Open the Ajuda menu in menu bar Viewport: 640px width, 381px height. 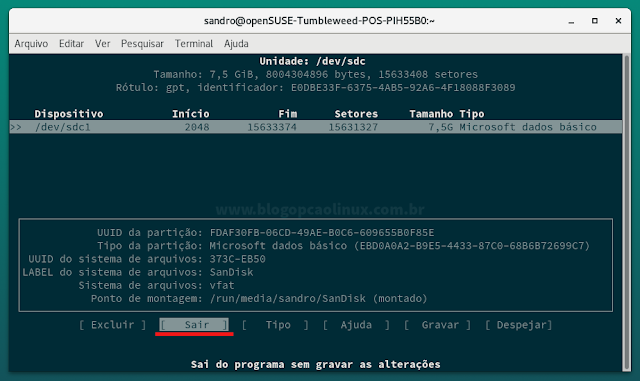click(236, 44)
